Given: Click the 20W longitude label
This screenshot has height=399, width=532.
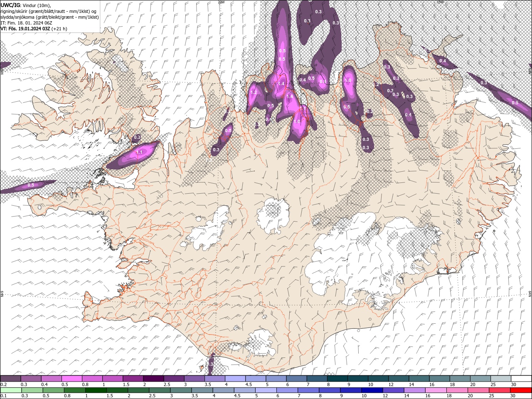Looking at the screenshot, I should click(221, 2).
